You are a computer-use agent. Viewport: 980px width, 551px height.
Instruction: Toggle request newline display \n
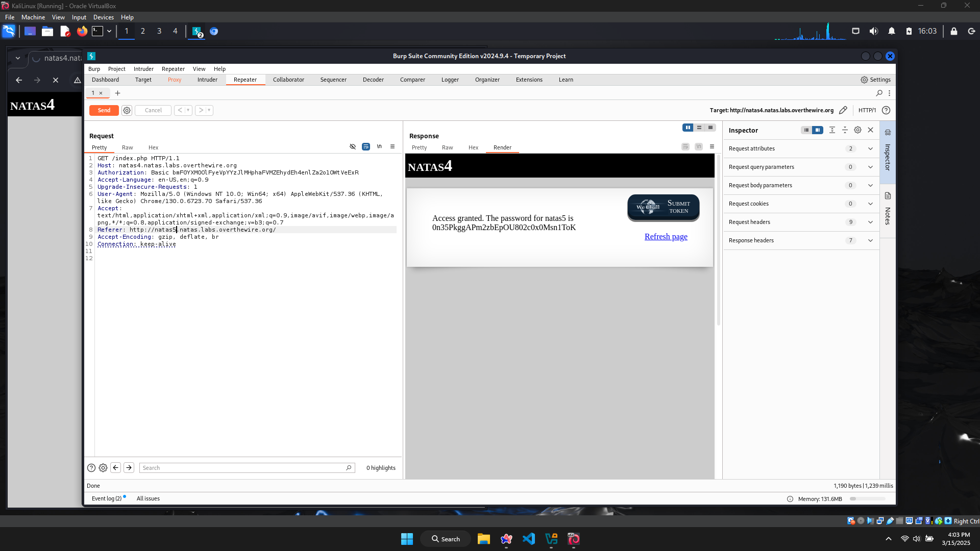pyautogui.click(x=379, y=146)
